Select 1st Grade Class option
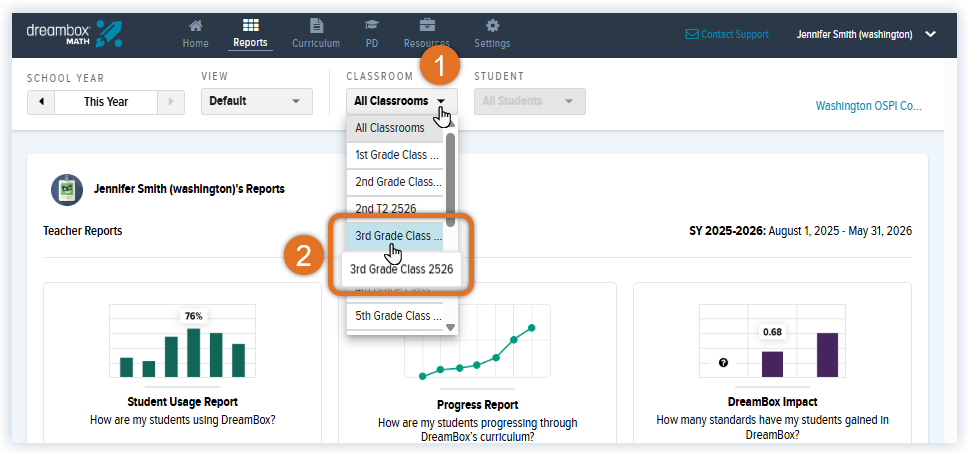Screen dimensions: 968x453 pos(394,155)
